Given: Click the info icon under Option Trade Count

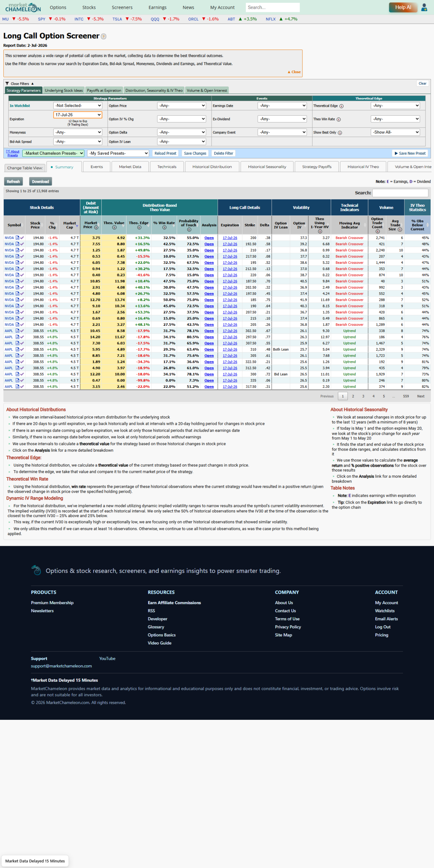Looking at the screenshot, I should pos(377,231).
